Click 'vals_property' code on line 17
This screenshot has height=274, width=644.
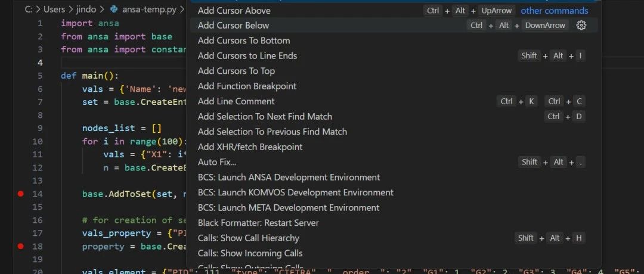coord(117,233)
